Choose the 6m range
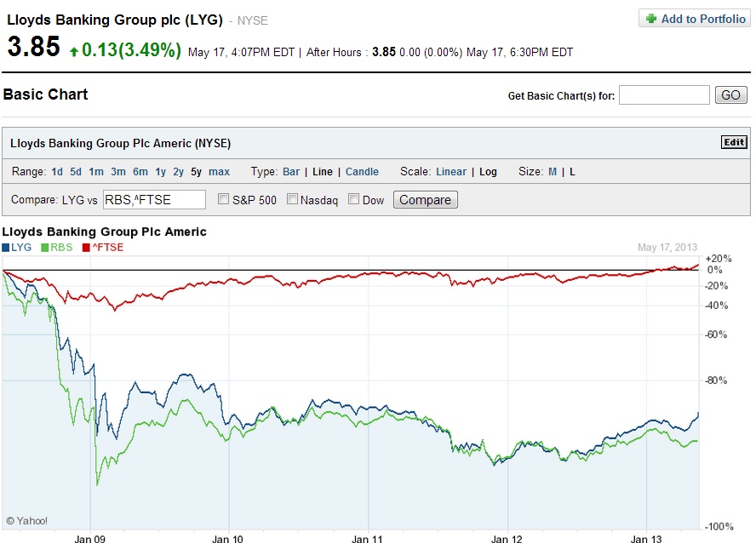 140,172
